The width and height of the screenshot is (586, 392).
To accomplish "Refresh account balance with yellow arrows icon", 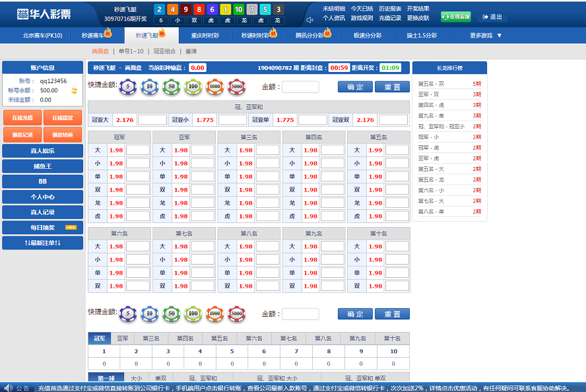I will coord(75,90).
